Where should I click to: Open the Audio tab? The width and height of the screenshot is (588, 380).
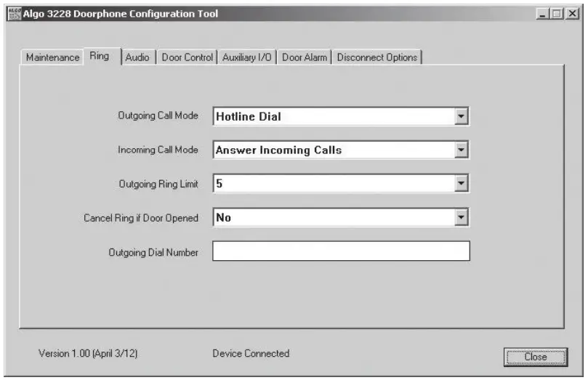[137, 57]
